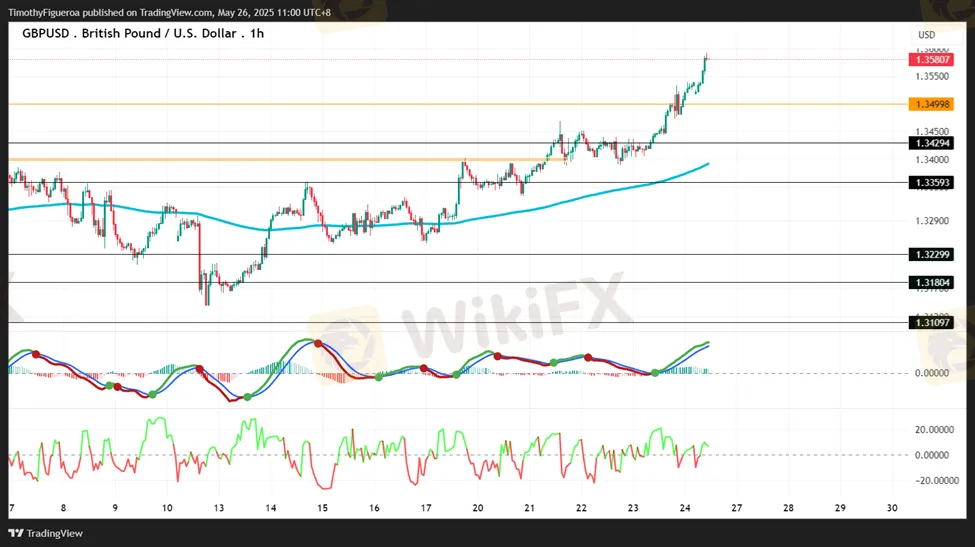Click the 1.32900 price axis tick label
Viewport: 975px width, 547px height.
[x=931, y=220]
